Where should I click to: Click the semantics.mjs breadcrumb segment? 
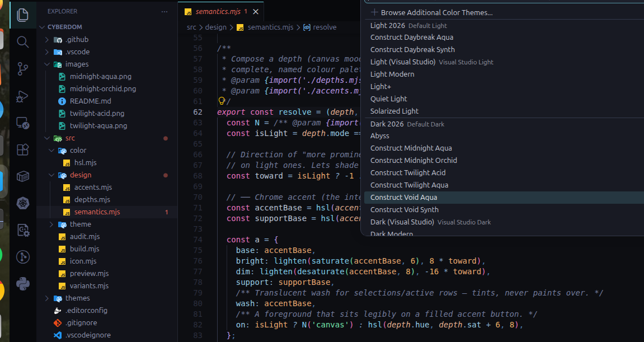click(270, 27)
